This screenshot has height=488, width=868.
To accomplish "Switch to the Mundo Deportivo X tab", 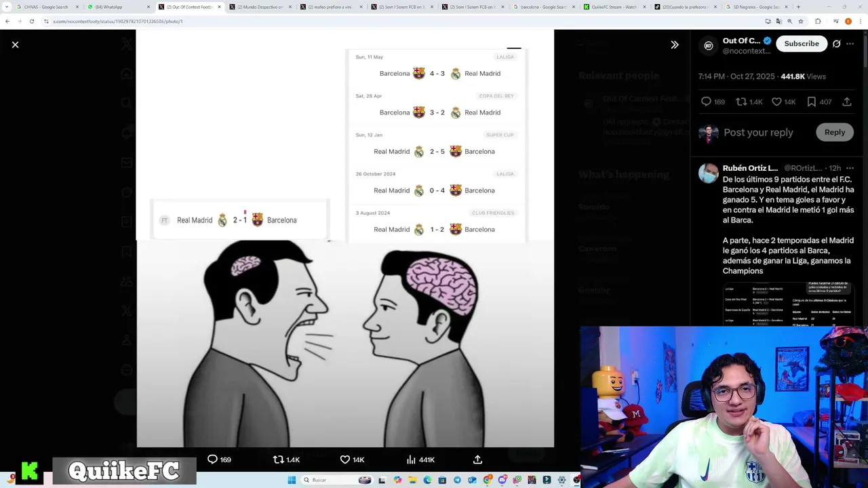I will (259, 7).
